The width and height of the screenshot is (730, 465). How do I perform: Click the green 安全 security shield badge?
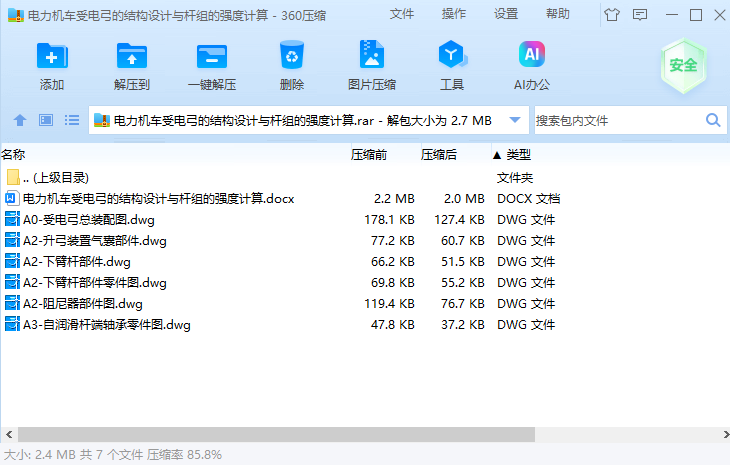pos(683,66)
